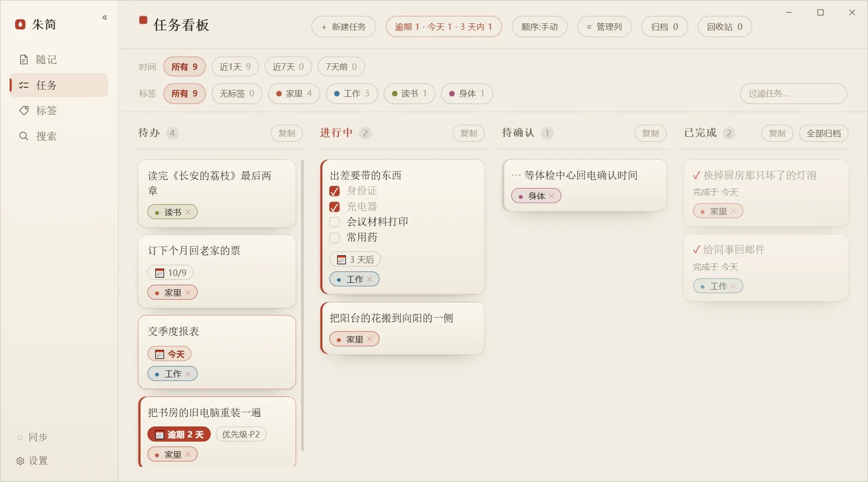Open the 管理列 column manager
The height and width of the screenshot is (482, 868).
click(x=604, y=27)
